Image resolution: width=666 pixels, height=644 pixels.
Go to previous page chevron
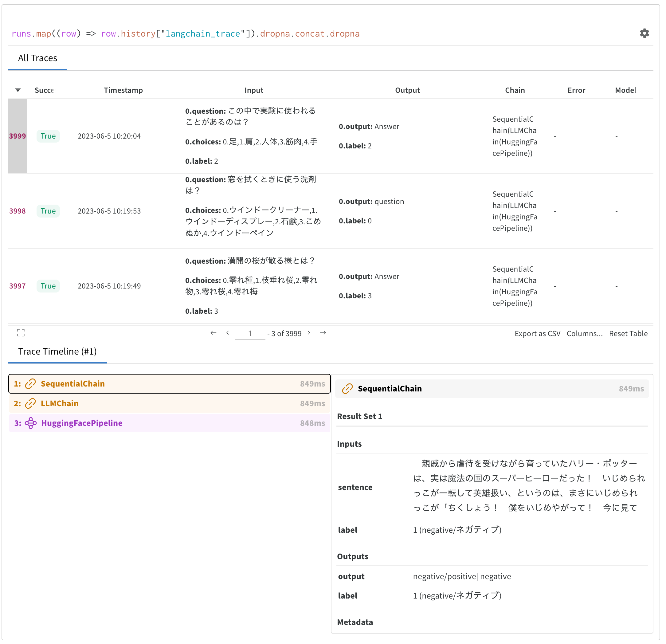pos(228,333)
